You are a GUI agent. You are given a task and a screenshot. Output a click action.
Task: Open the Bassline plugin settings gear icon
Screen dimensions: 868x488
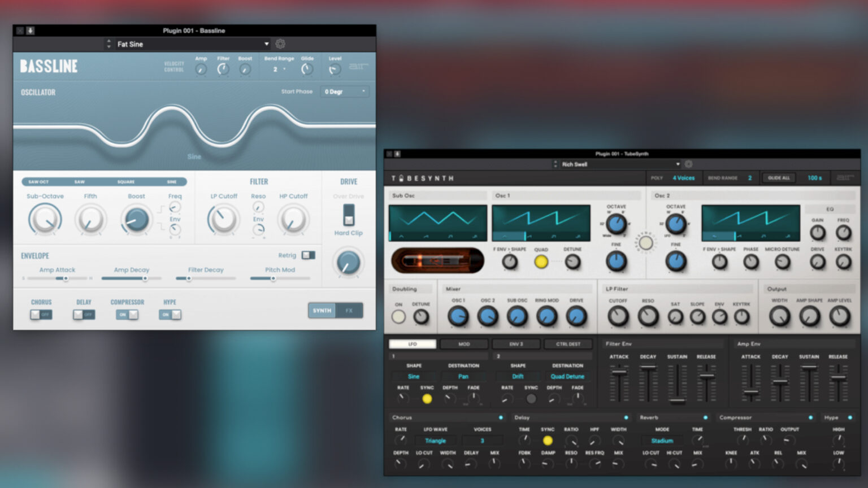280,43
